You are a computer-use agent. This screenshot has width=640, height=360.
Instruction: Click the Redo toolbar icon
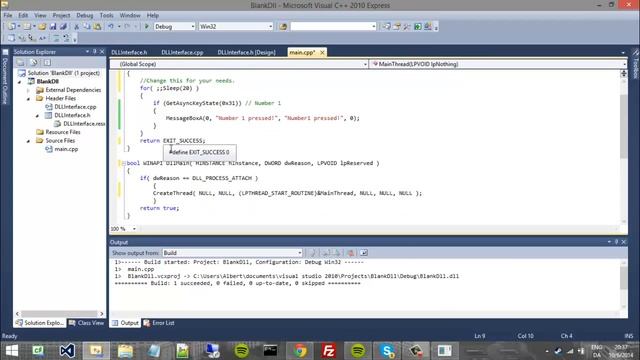127,27
